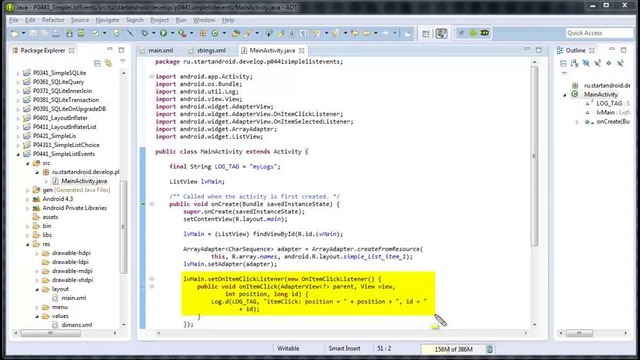Select MainActivity class in Outline
This screenshot has height=360, width=640.
click(600, 95)
